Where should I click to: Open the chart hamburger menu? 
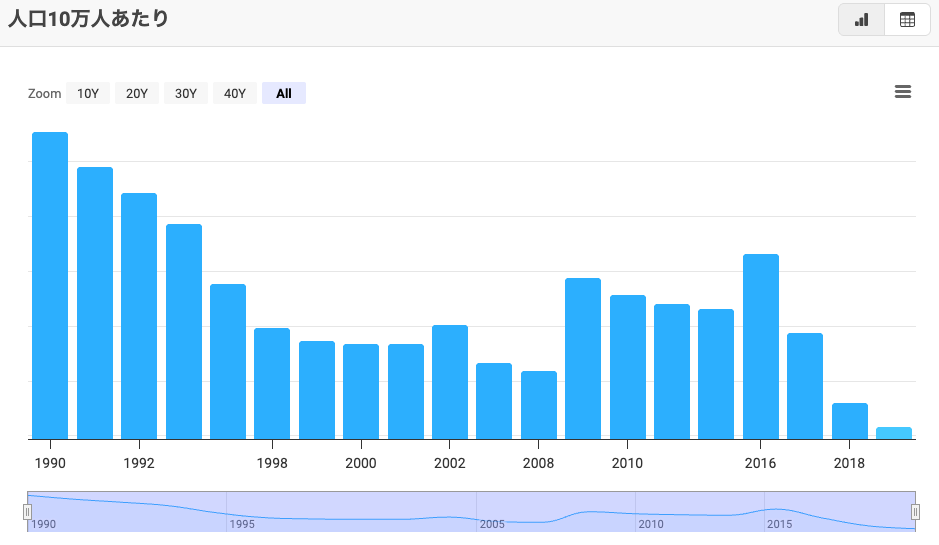point(902,92)
